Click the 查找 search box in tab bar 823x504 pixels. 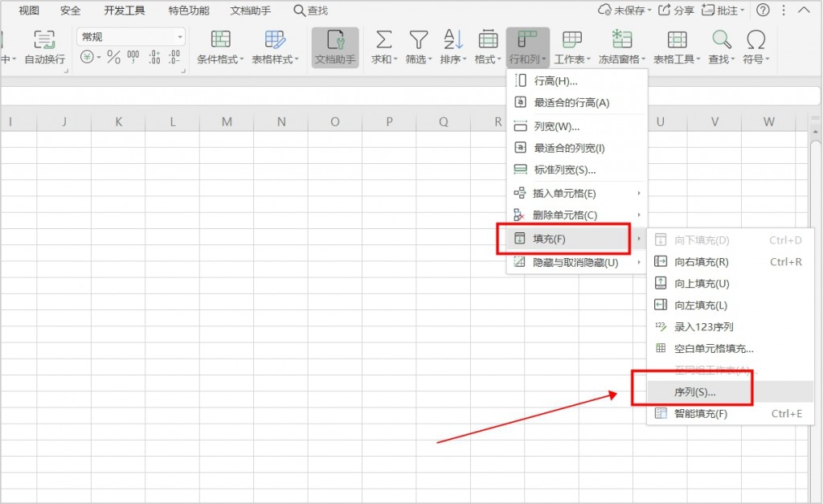(311, 10)
